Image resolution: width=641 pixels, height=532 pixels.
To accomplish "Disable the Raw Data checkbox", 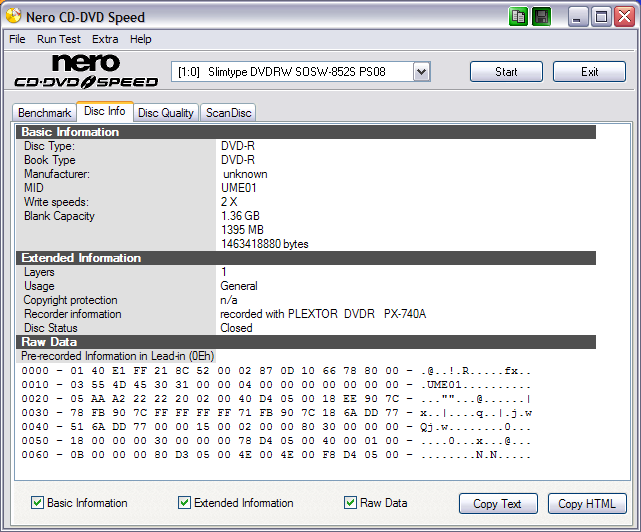I will click(x=351, y=503).
